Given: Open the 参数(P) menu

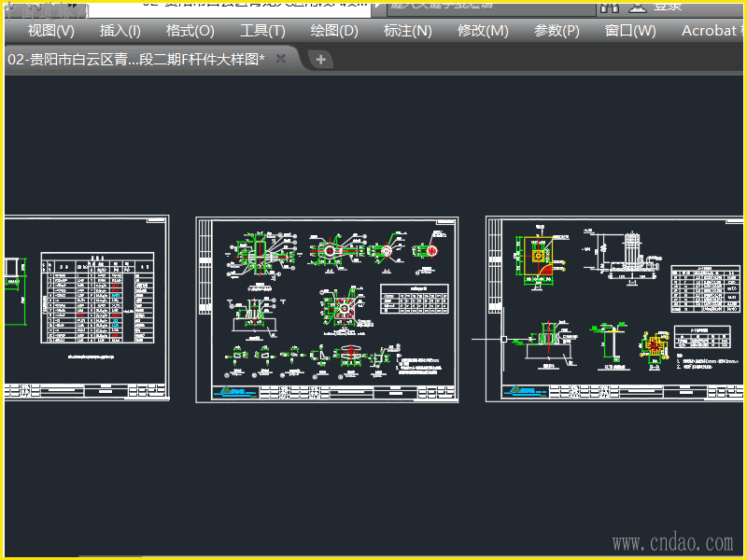Looking at the screenshot, I should [x=557, y=31].
